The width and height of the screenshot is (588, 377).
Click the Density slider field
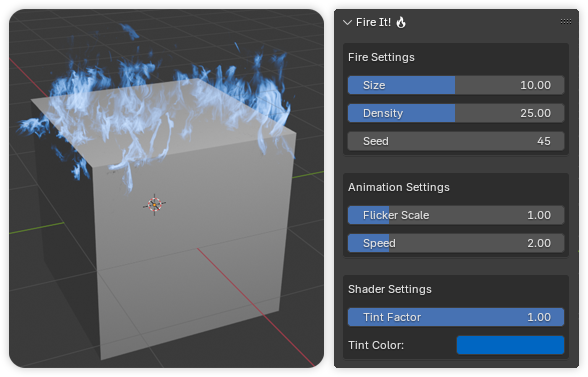(456, 113)
